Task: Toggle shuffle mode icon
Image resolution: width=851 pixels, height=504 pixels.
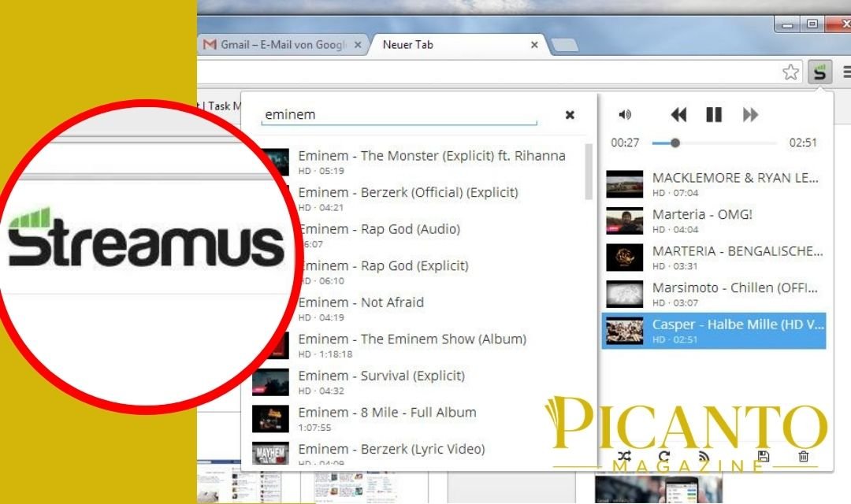Action: (x=624, y=456)
